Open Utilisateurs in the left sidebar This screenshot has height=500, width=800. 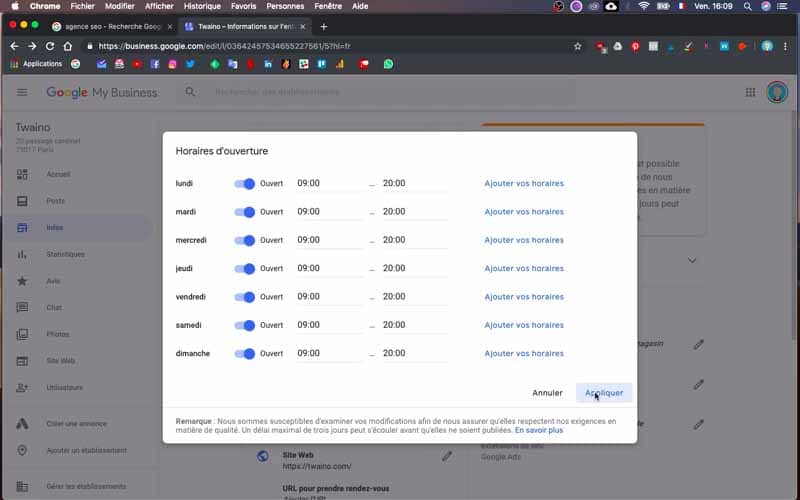(x=64, y=387)
